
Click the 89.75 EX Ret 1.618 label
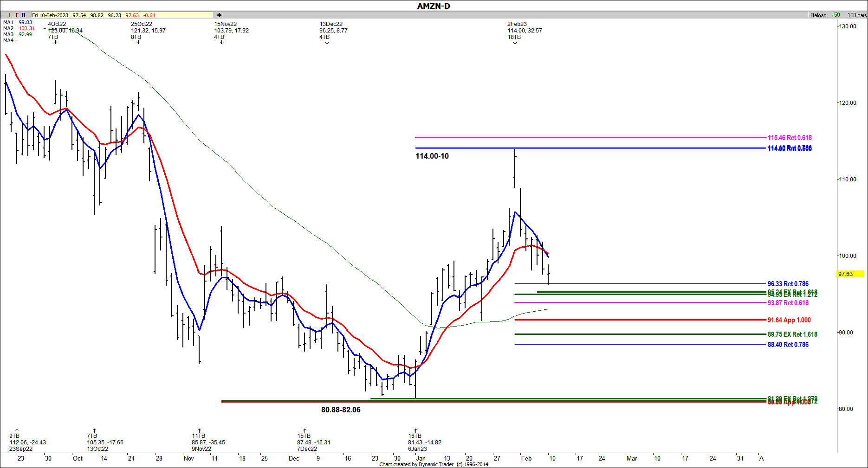pyautogui.click(x=792, y=334)
